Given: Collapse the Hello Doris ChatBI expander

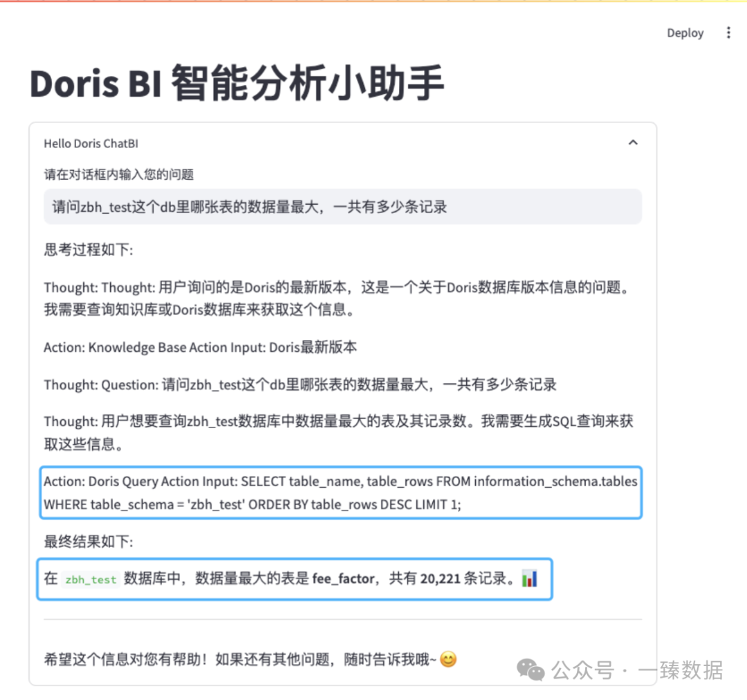Looking at the screenshot, I should [x=633, y=142].
